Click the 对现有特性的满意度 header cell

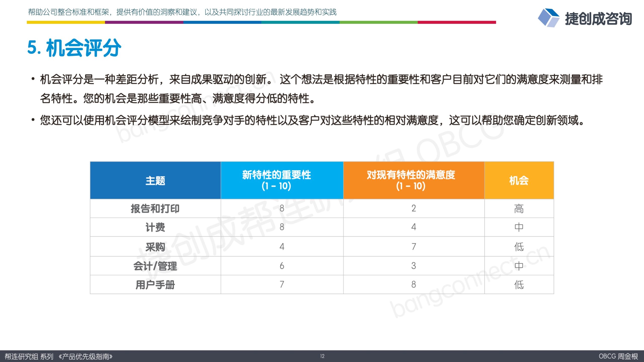(x=414, y=180)
